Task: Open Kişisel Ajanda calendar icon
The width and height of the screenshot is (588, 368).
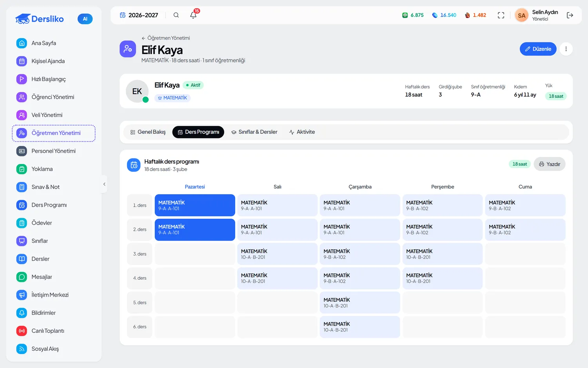Action: 22,61
